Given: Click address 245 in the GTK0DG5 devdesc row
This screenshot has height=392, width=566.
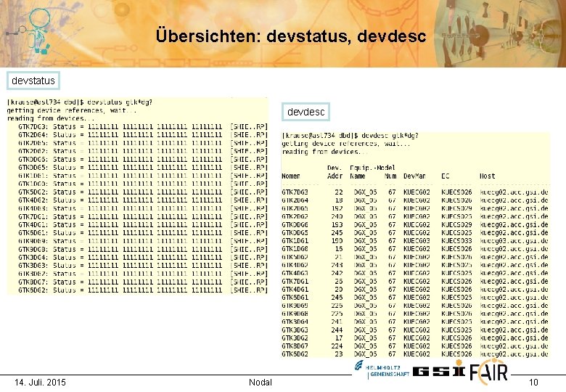Looking at the screenshot, I should coord(337,233).
